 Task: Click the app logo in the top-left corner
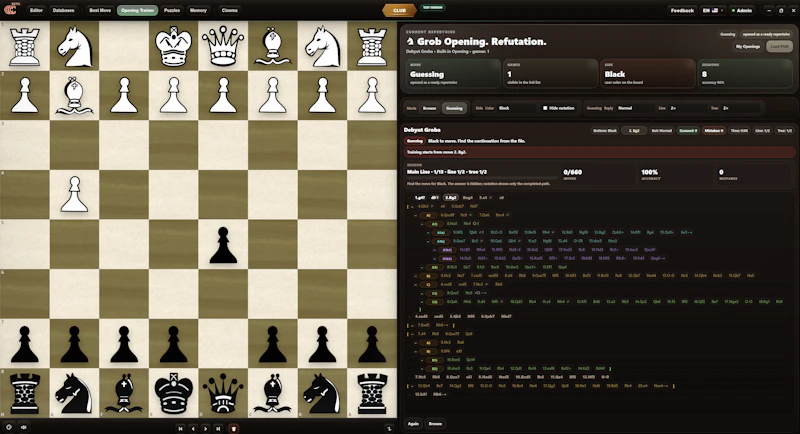click(10, 9)
